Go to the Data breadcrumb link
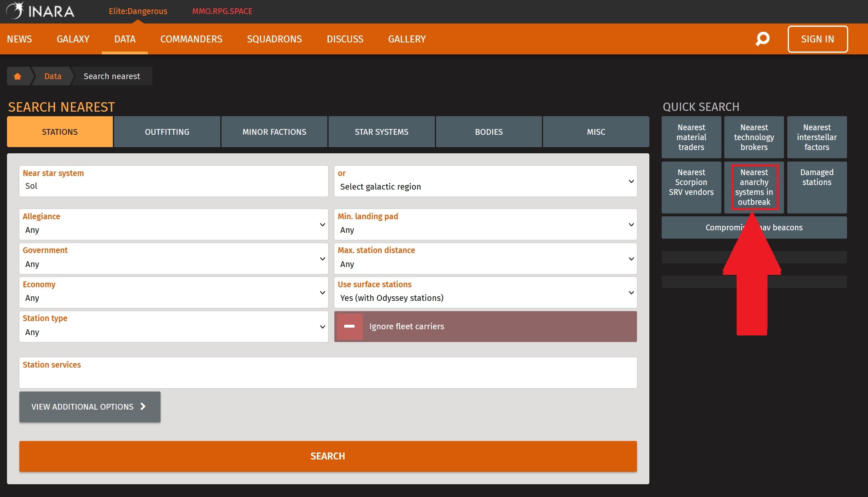Image resolution: width=868 pixels, height=497 pixels. pos(53,76)
